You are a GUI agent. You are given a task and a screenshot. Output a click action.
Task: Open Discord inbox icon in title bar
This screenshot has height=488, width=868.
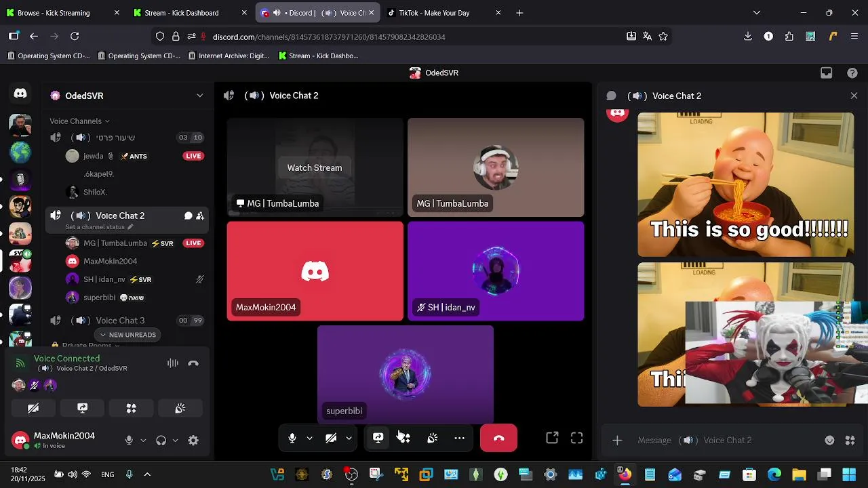(826, 73)
